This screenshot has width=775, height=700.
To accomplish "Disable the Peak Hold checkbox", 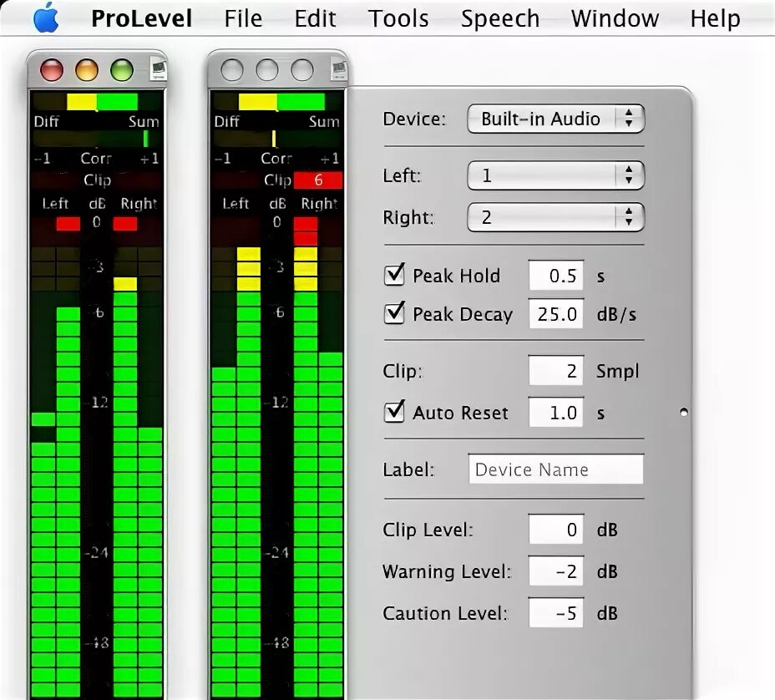I will (x=394, y=276).
